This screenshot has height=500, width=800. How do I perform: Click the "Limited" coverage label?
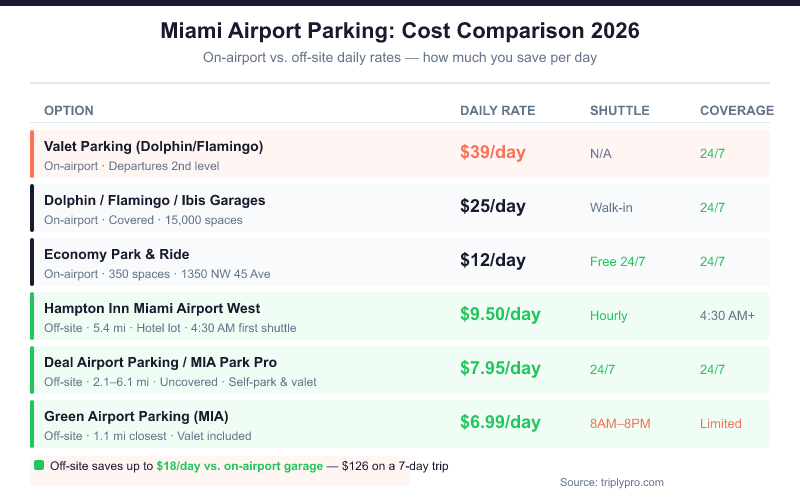pos(720,423)
